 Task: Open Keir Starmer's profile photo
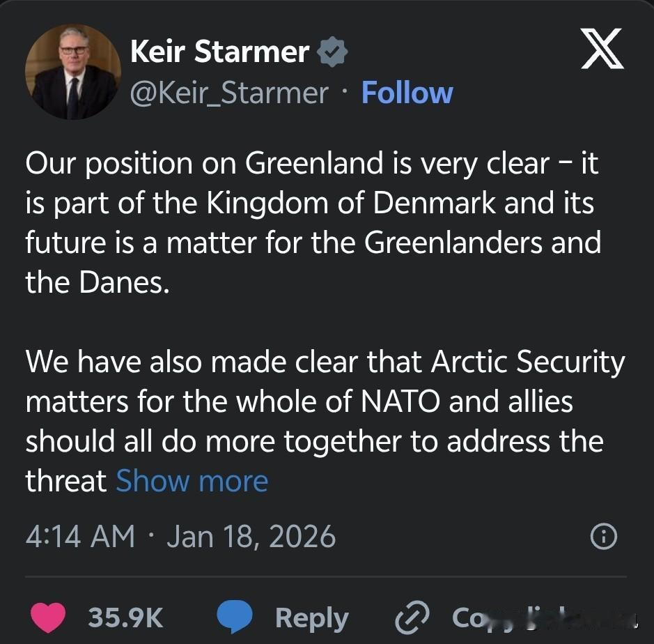pyautogui.click(x=72, y=72)
